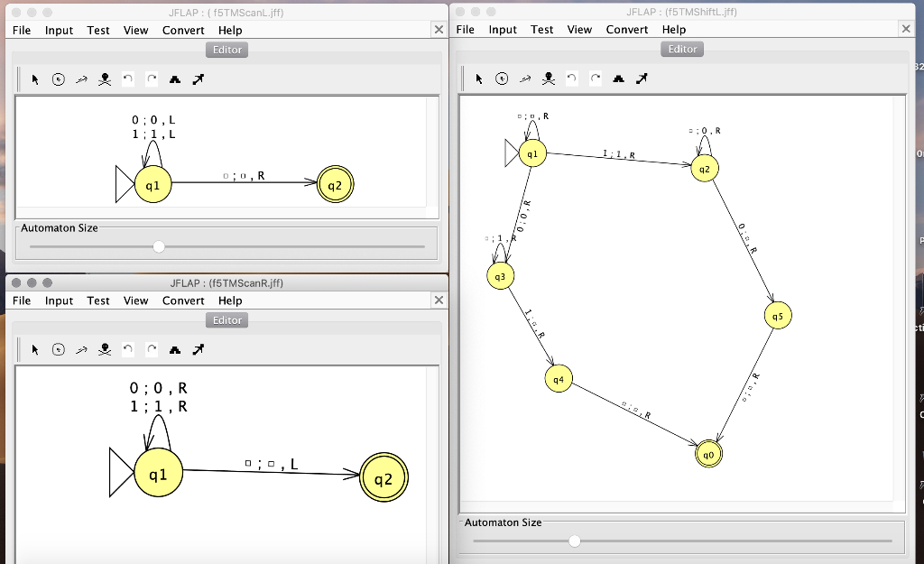Select final state q2 in f5TMScanR diagram

click(x=383, y=477)
